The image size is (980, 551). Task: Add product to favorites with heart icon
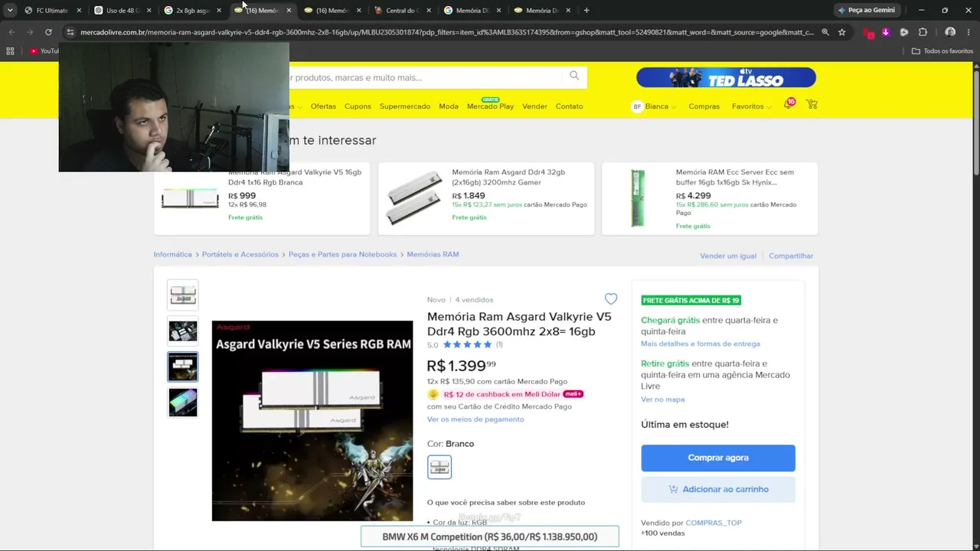(x=611, y=299)
